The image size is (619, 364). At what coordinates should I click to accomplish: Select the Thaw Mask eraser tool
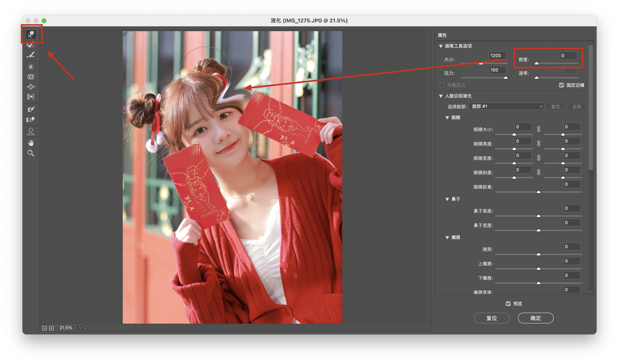pyautogui.click(x=31, y=119)
